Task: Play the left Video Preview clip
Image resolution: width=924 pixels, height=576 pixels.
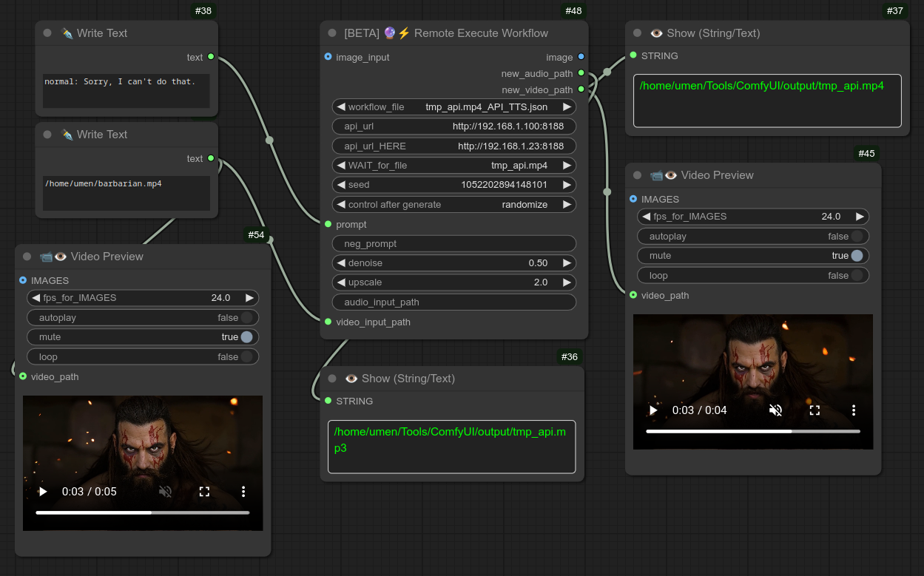Action: coord(43,492)
